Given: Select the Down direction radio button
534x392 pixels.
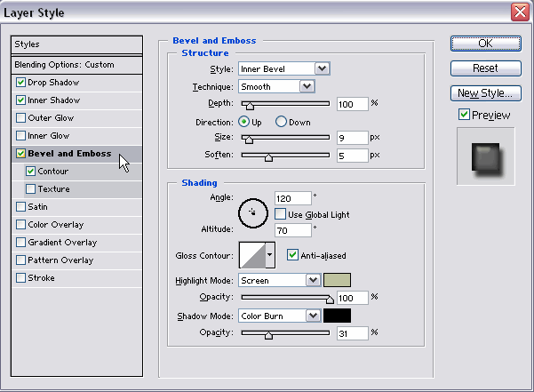Looking at the screenshot, I should [281, 122].
